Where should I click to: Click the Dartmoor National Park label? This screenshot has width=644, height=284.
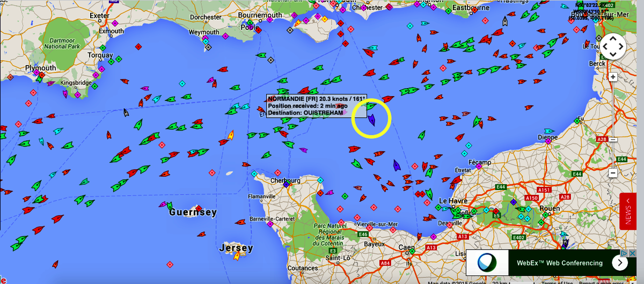(x=62, y=43)
